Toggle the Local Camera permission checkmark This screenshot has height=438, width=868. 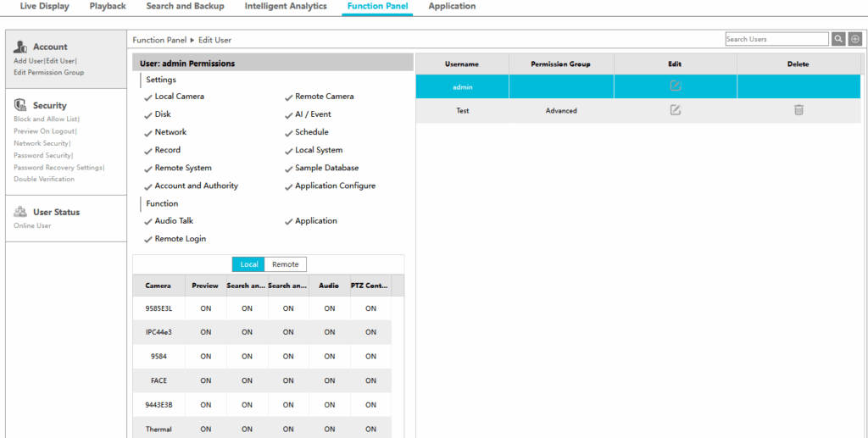pyautogui.click(x=148, y=97)
